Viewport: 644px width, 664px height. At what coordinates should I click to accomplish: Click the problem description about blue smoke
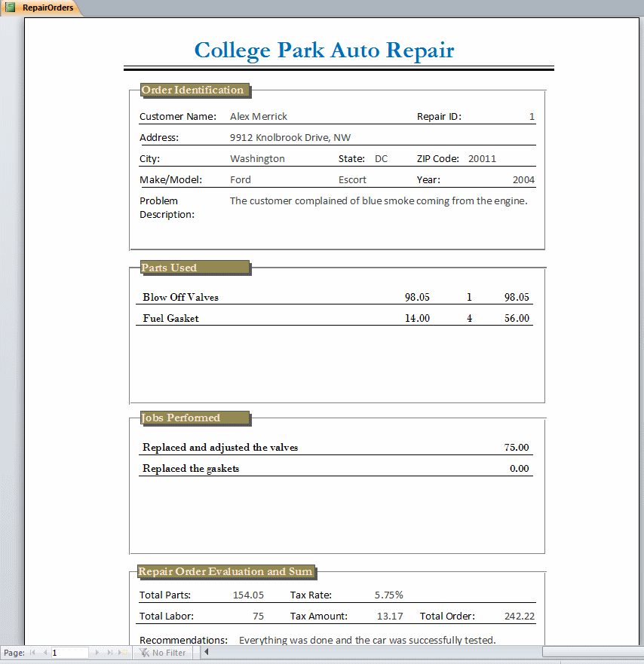[379, 201]
